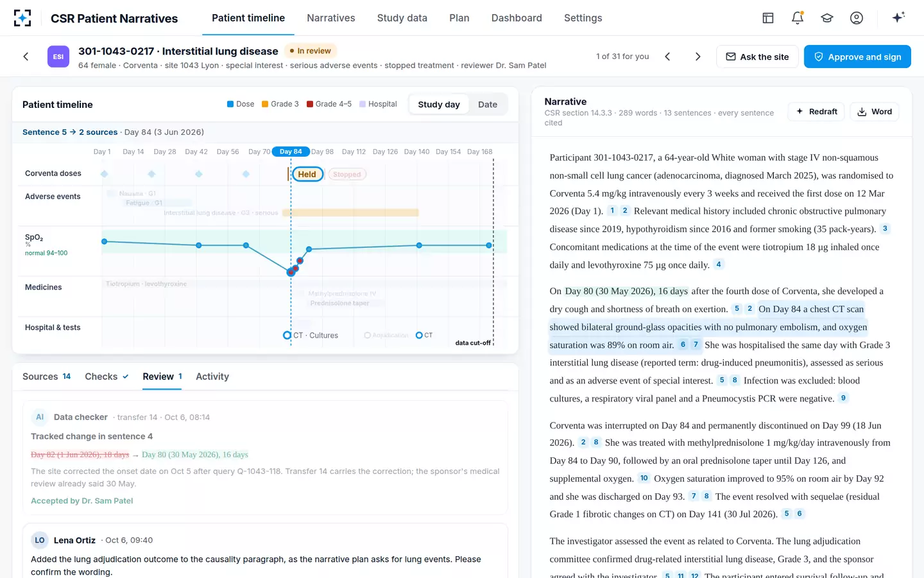This screenshot has width=924, height=578.
Task: Switch timeline axis to Date
Action: coord(488,105)
